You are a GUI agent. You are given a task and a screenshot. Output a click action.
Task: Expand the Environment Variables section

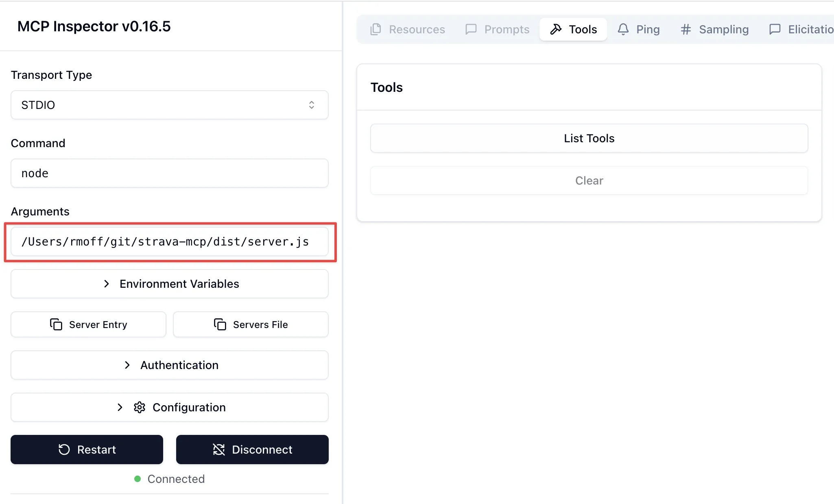click(169, 284)
